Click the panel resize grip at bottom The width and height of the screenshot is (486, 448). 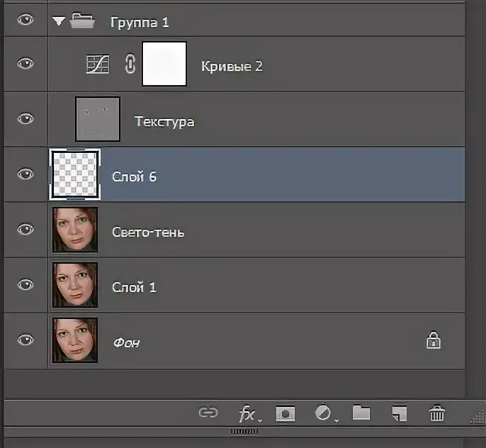(244, 430)
